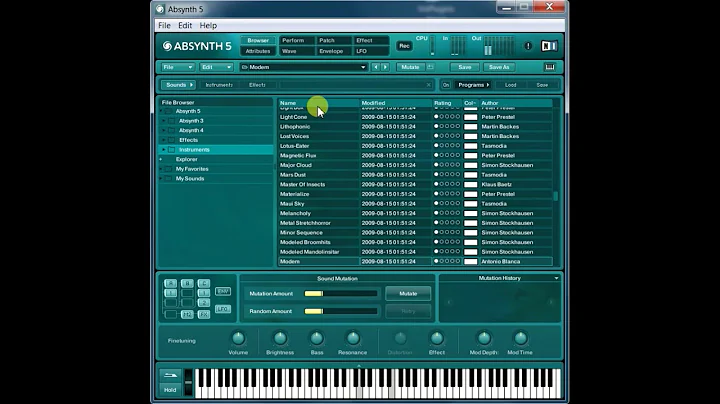Expand the Explorer entry
This screenshot has height=404, width=720.
pos(161,159)
